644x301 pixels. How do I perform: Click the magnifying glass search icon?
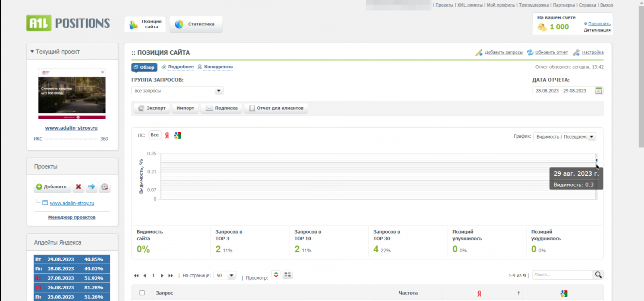(598, 275)
